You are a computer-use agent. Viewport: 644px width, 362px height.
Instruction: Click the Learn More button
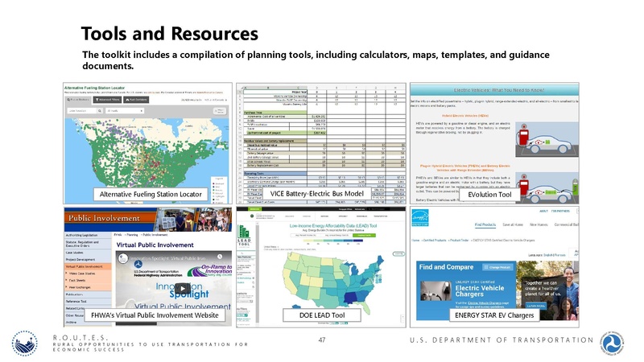(x=536, y=306)
